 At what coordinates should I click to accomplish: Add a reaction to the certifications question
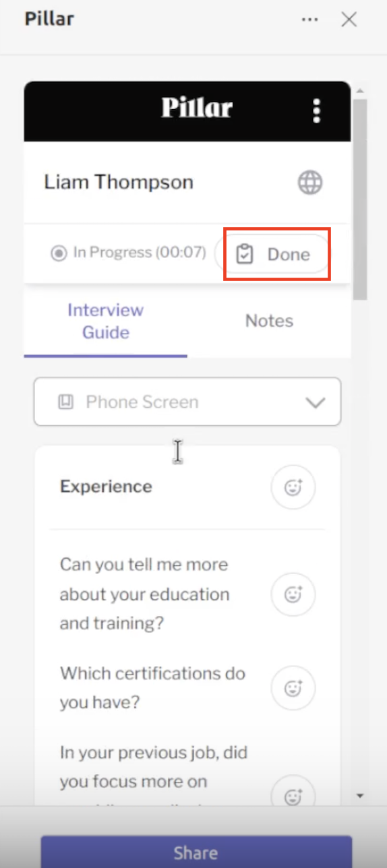click(x=293, y=688)
